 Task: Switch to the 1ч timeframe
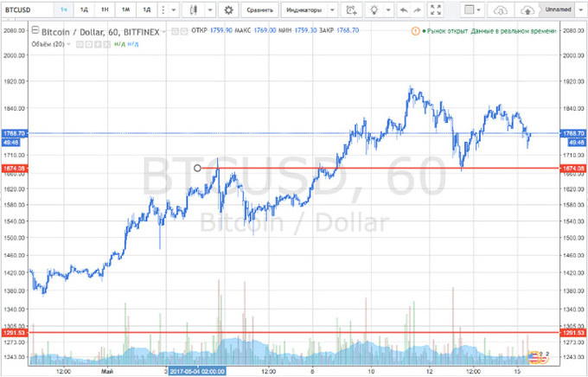coord(63,10)
